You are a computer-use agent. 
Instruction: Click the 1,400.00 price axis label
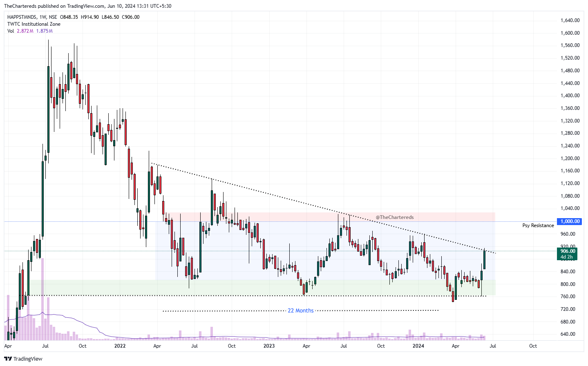click(570, 96)
